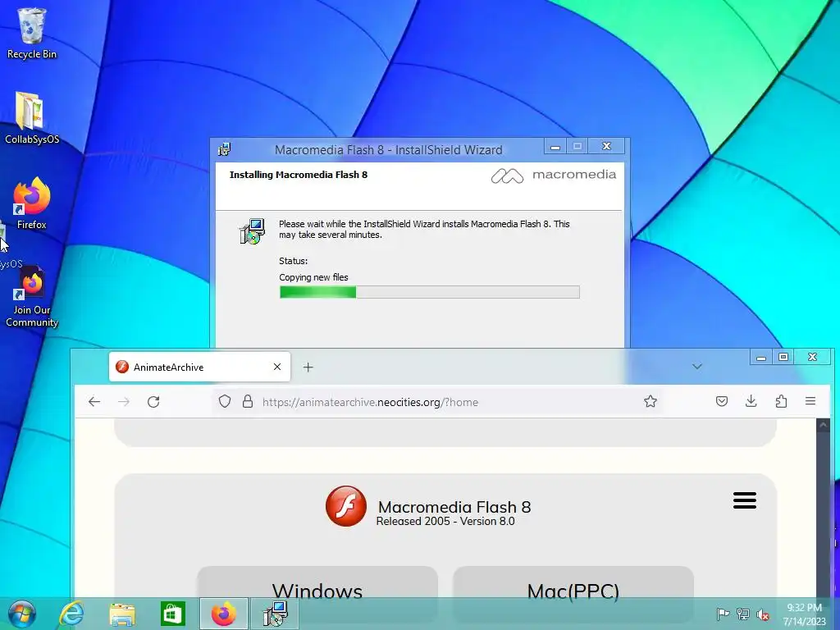Click the Firefox back arrow
This screenshot has width=840, height=630.
pyautogui.click(x=94, y=402)
